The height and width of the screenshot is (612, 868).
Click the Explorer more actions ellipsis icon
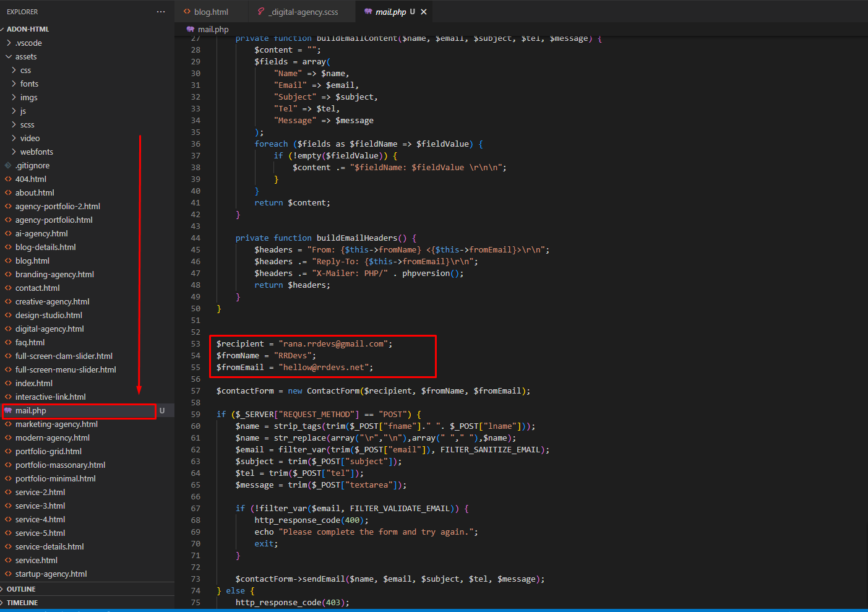tap(161, 12)
